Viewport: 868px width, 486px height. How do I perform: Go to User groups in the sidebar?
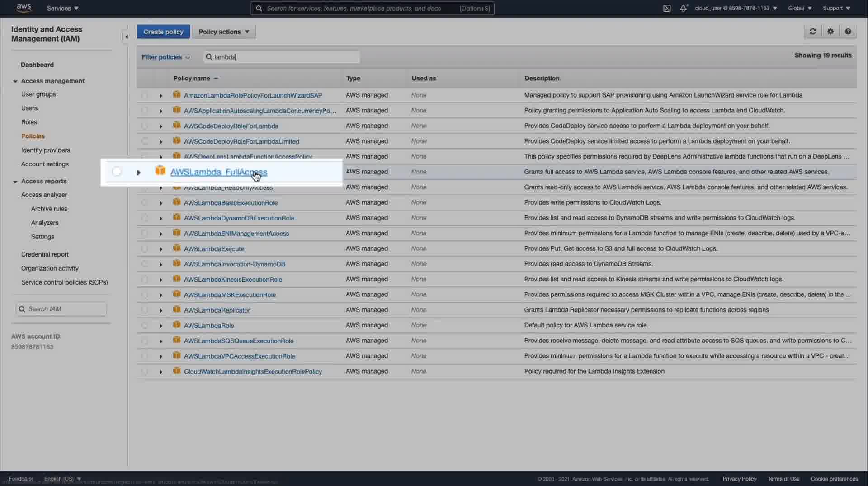click(38, 94)
